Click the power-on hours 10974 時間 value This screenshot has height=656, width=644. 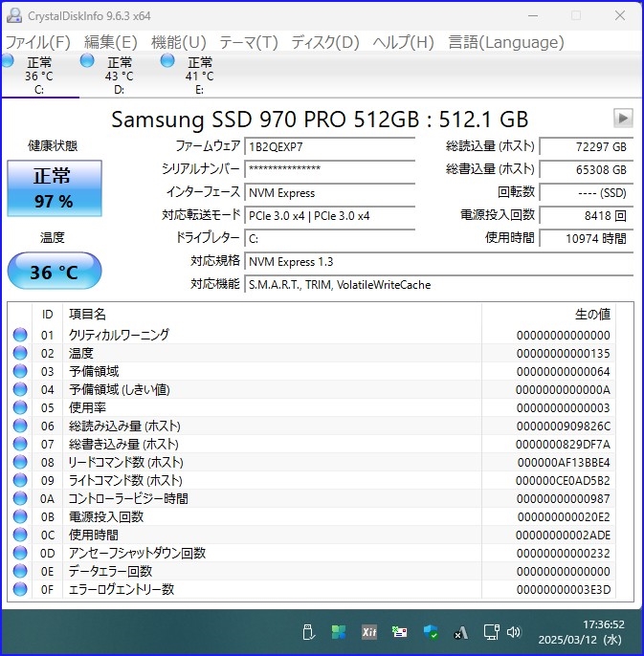586,238
